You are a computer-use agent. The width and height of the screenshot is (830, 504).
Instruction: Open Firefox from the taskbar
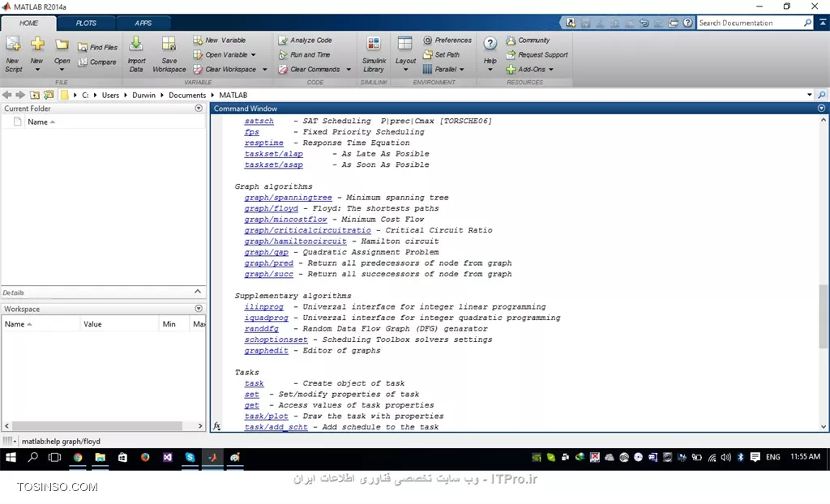(144, 458)
